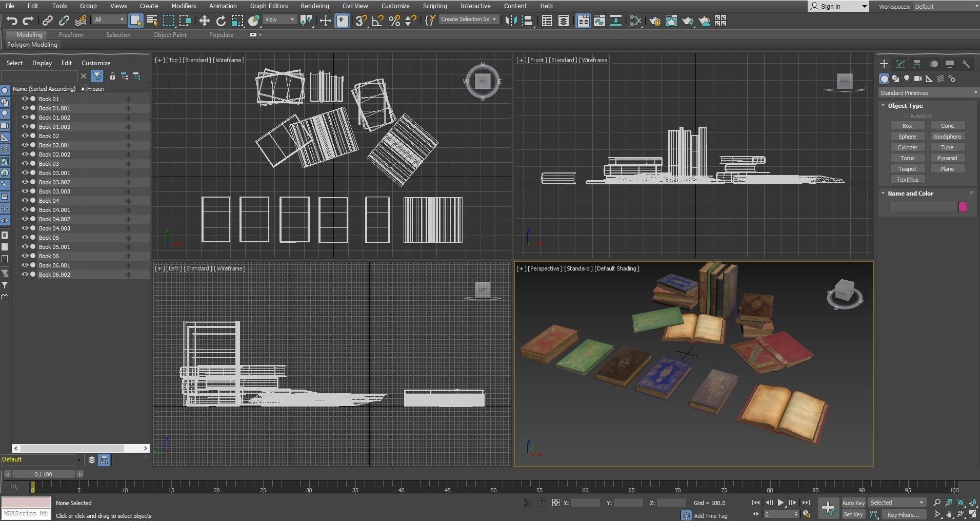980x521 pixels.
Task: Click the Key Filters button
Action: (x=905, y=514)
